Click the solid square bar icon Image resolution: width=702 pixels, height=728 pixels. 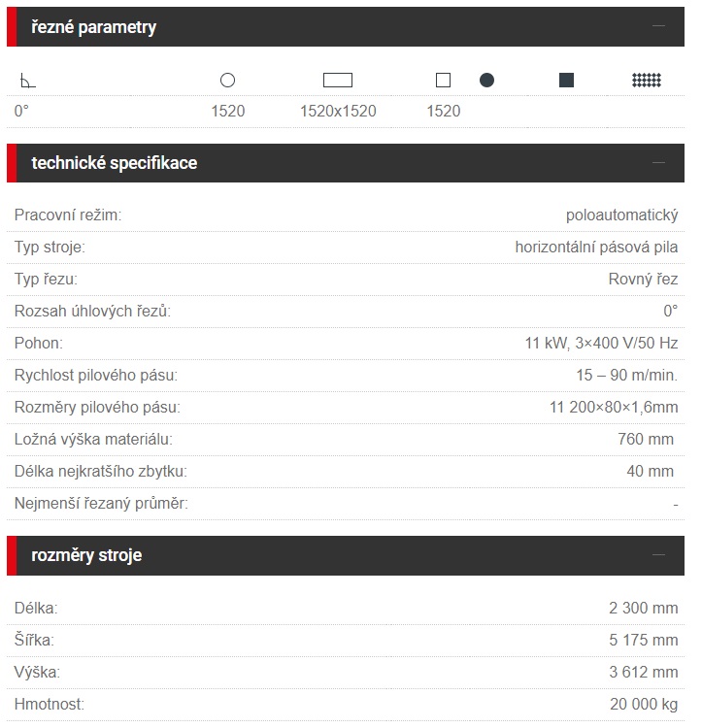pyautogui.click(x=566, y=81)
